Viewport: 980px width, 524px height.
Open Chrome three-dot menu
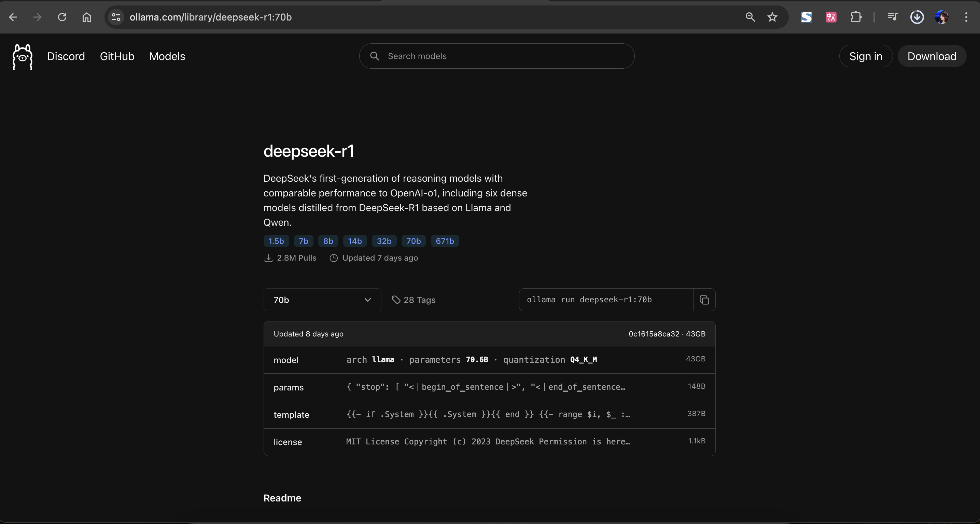click(966, 17)
